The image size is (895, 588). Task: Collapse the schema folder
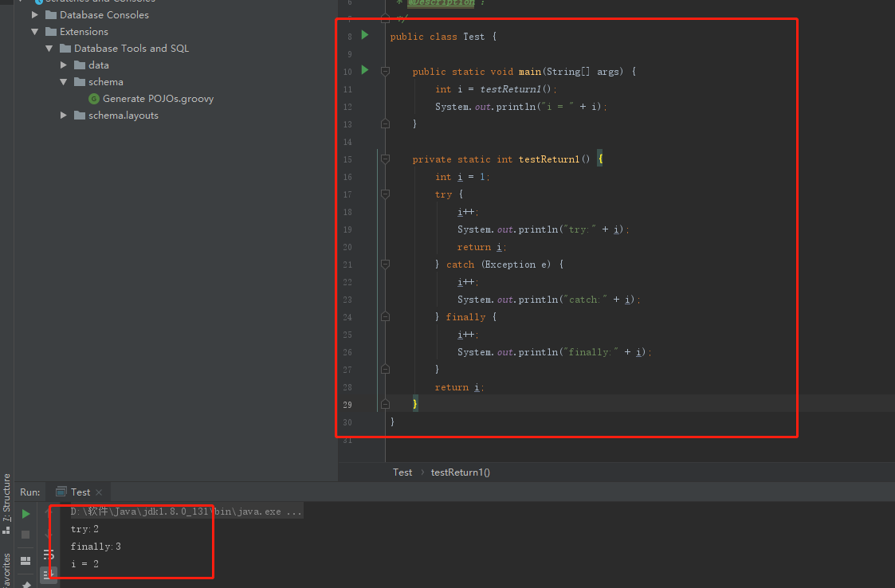(63, 81)
